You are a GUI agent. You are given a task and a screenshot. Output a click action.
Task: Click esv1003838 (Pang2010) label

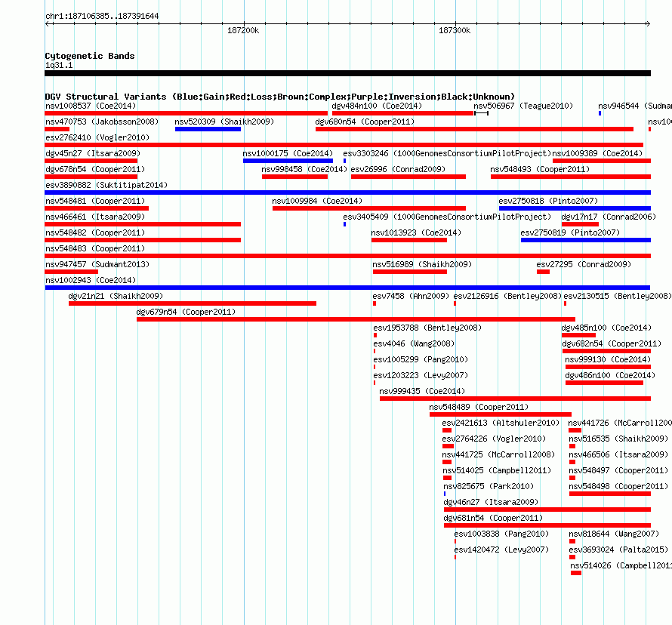pyautogui.click(x=501, y=534)
